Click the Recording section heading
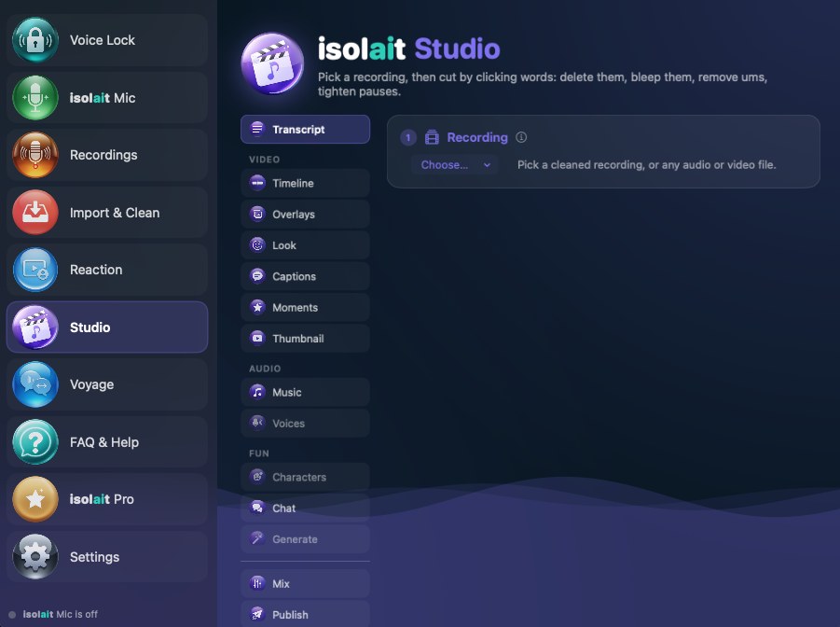840x627 pixels. (x=477, y=137)
